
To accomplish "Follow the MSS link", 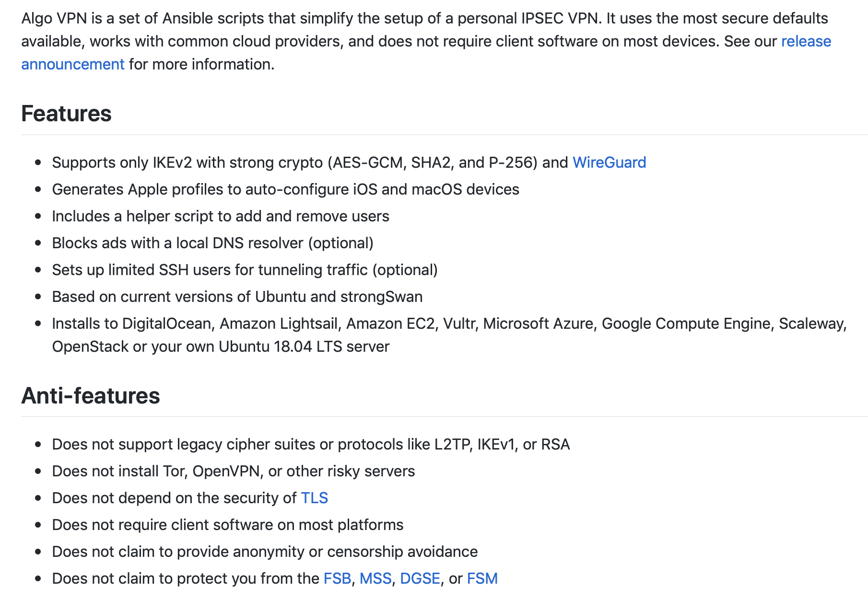I will pos(375,578).
